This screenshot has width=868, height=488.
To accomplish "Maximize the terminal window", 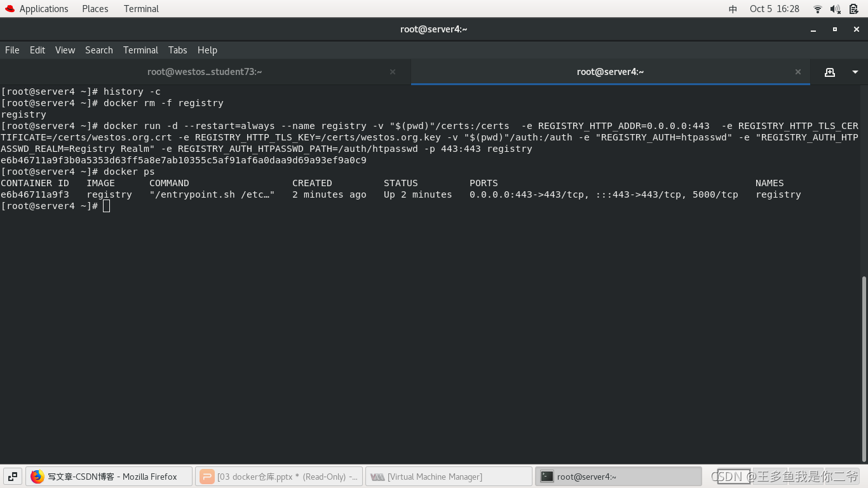I will pyautogui.click(x=835, y=29).
